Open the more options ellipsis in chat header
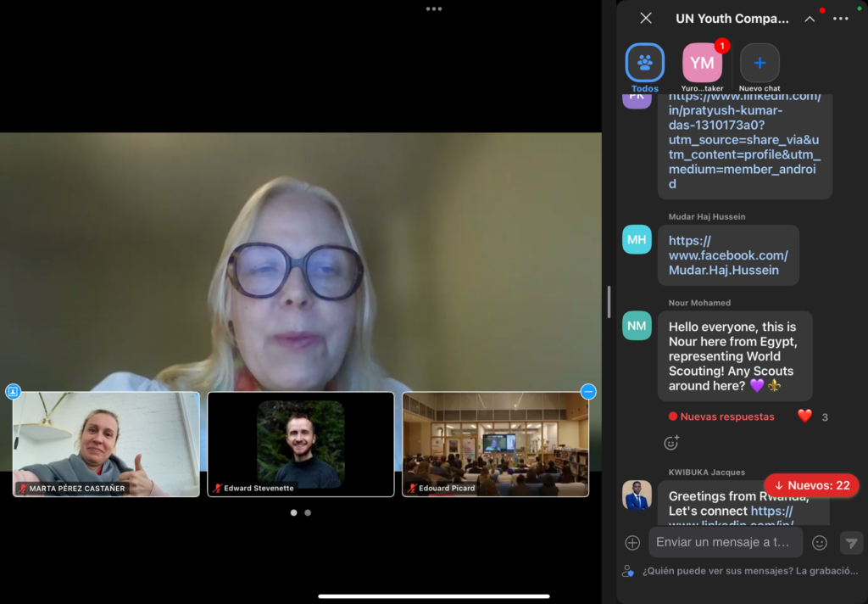This screenshot has height=604, width=868. [x=840, y=19]
